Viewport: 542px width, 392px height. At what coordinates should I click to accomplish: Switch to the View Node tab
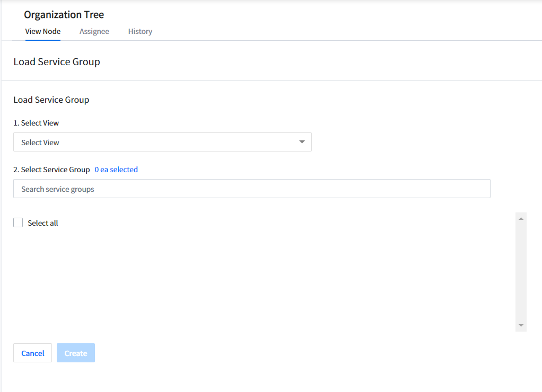pyautogui.click(x=43, y=31)
